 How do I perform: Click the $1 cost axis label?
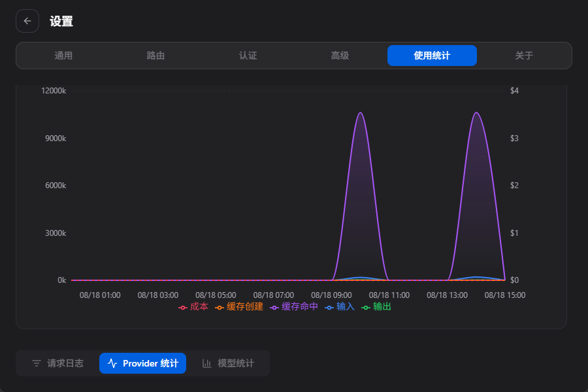click(x=515, y=233)
